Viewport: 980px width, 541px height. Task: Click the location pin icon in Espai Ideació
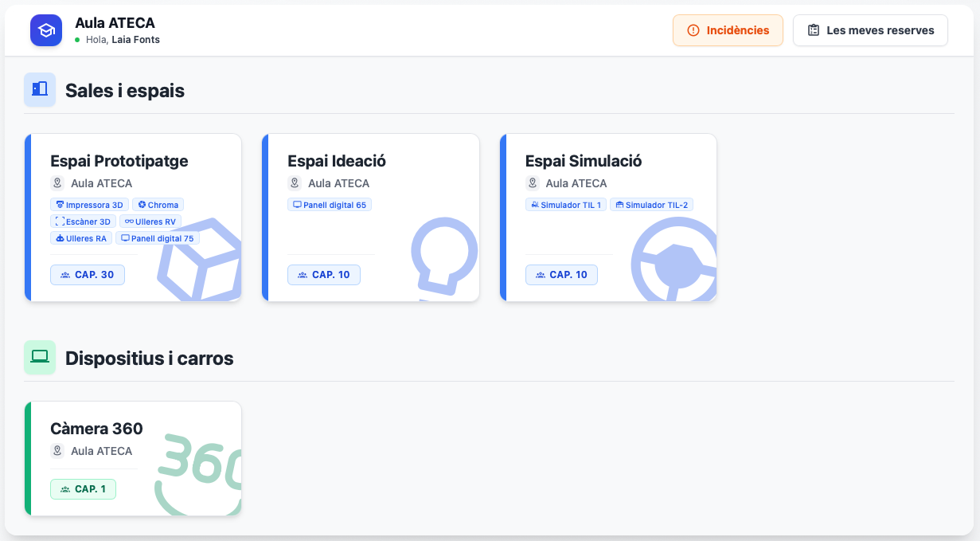coord(295,183)
